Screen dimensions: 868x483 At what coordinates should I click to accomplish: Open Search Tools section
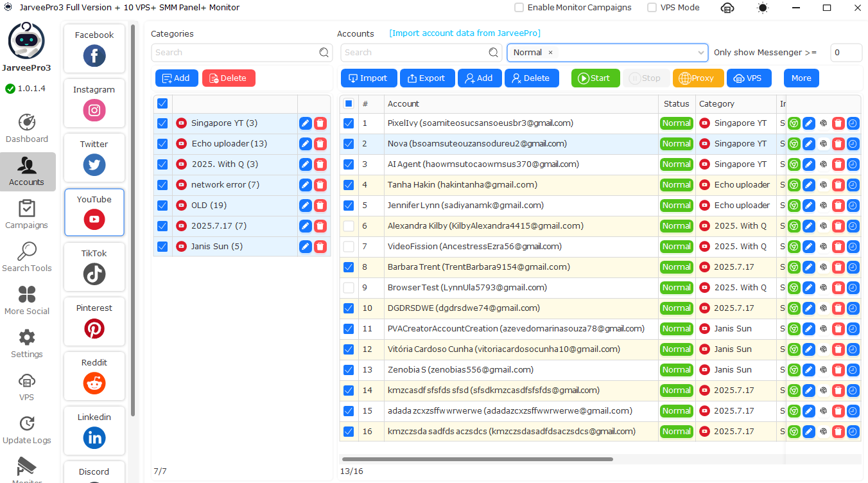pyautogui.click(x=27, y=258)
